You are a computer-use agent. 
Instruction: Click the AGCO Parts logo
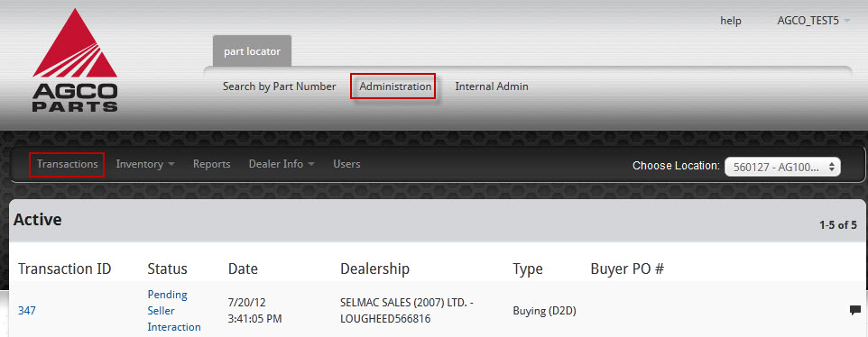[x=75, y=60]
